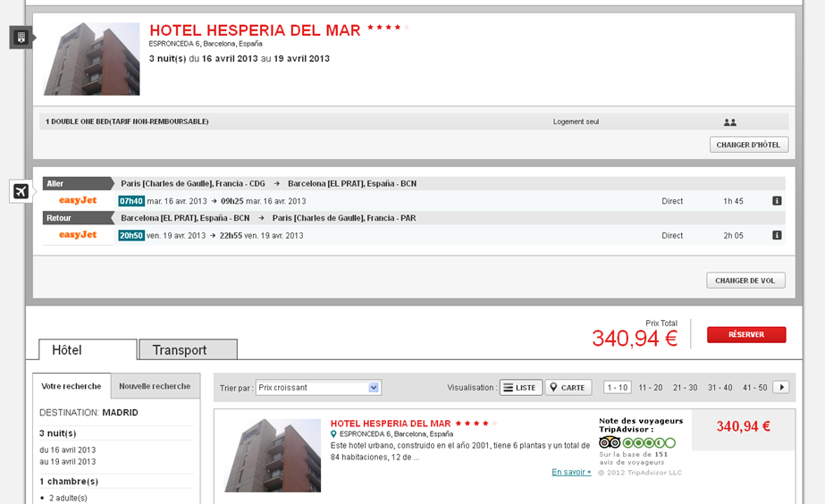The image size is (825, 504).
Task: Click the TripAdvisor owl rating logo
Action: tap(610, 442)
